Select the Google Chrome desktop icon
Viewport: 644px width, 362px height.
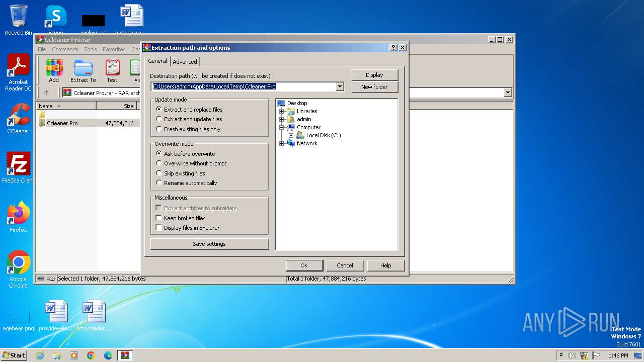click(x=18, y=269)
